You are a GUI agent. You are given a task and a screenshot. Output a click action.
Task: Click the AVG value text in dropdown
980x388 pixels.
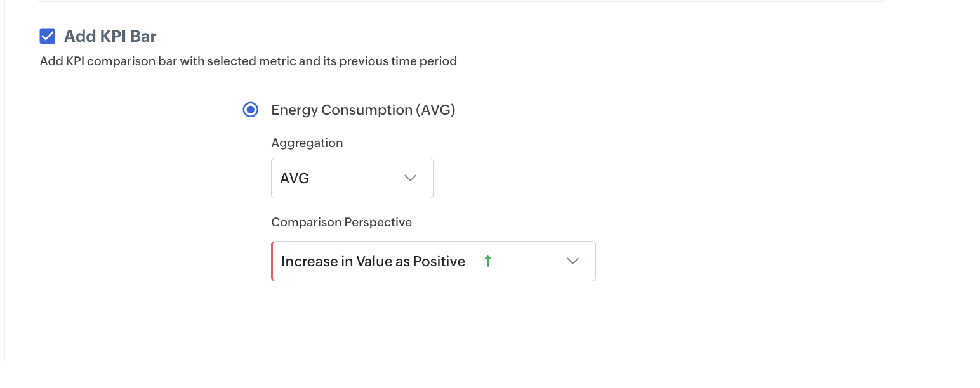click(295, 179)
